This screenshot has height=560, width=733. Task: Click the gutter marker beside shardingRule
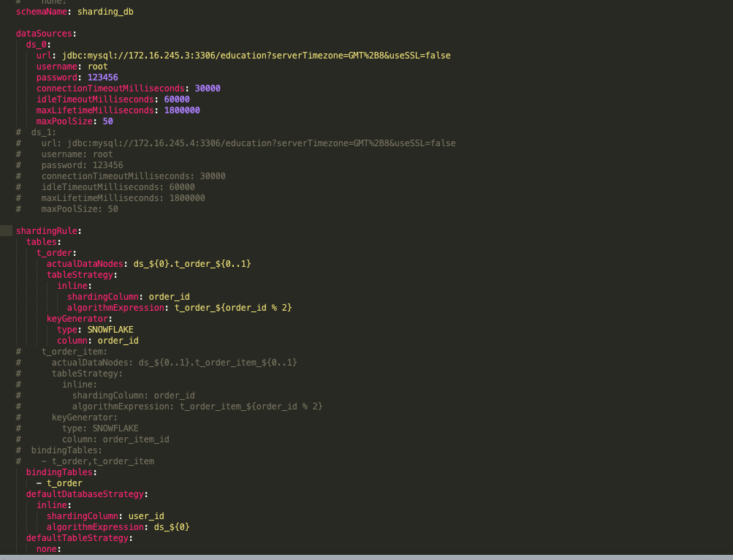point(6,230)
